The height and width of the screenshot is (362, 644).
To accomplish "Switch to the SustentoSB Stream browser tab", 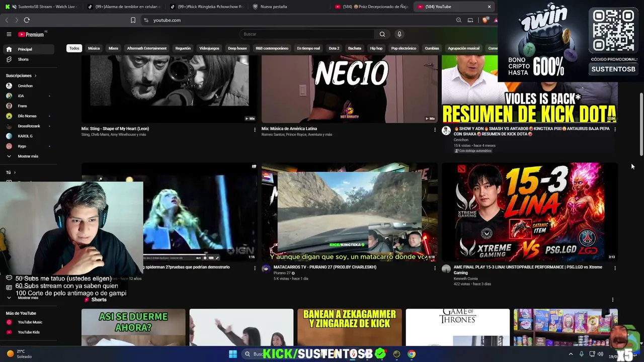I will pyautogui.click(x=41, y=7).
